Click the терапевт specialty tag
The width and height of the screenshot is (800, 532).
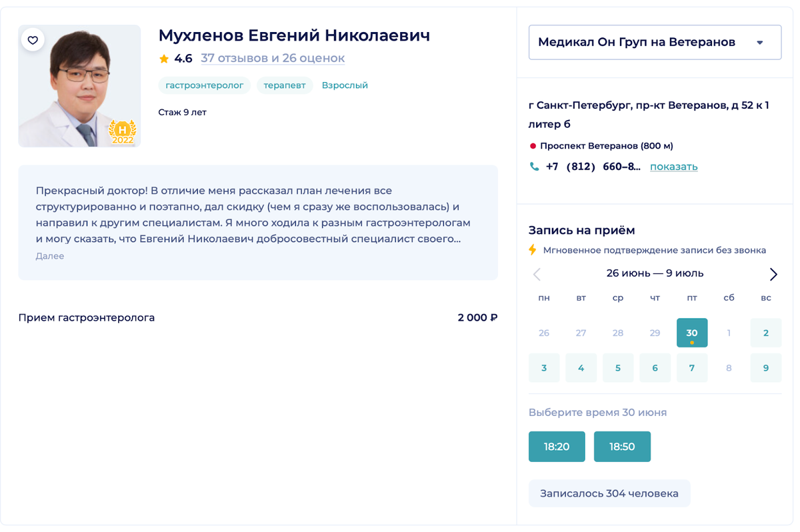coord(285,85)
